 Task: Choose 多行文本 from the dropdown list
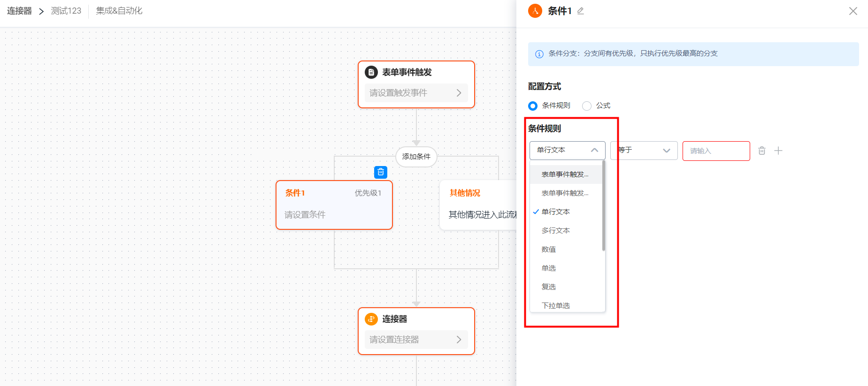pyautogui.click(x=566, y=231)
